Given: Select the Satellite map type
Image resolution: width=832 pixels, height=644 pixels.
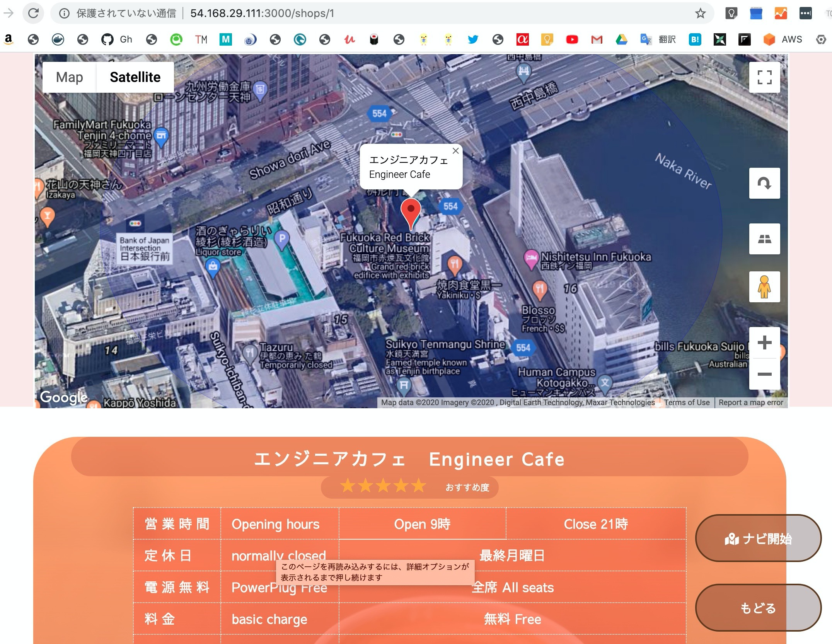Looking at the screenshot, I should pyautogui.click(x=135, y=77).
